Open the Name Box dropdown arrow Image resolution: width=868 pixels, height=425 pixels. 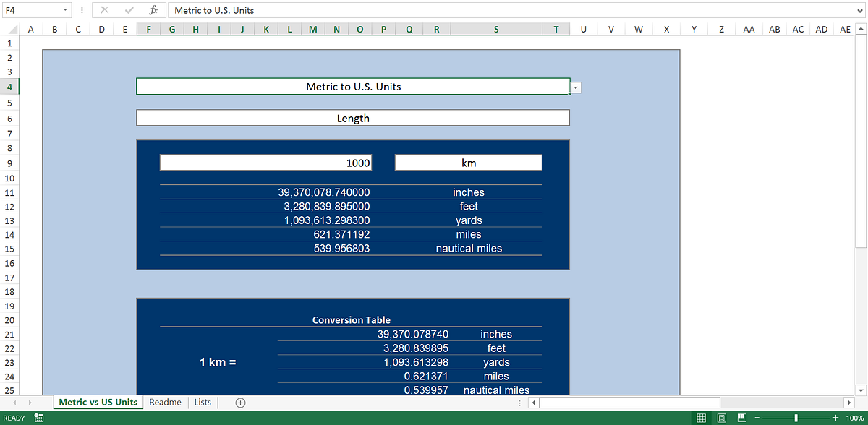[65, 10]
